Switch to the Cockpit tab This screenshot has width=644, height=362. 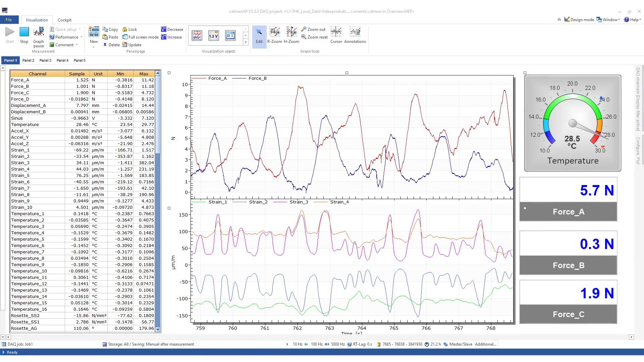pyautogui.click(x=64, y=20)
